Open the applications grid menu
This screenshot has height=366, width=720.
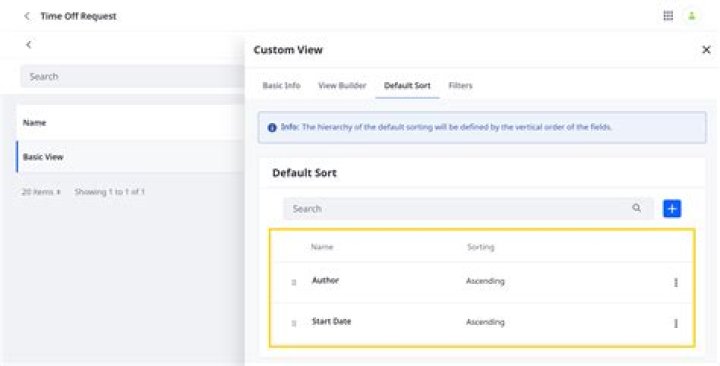coord(668,16)
